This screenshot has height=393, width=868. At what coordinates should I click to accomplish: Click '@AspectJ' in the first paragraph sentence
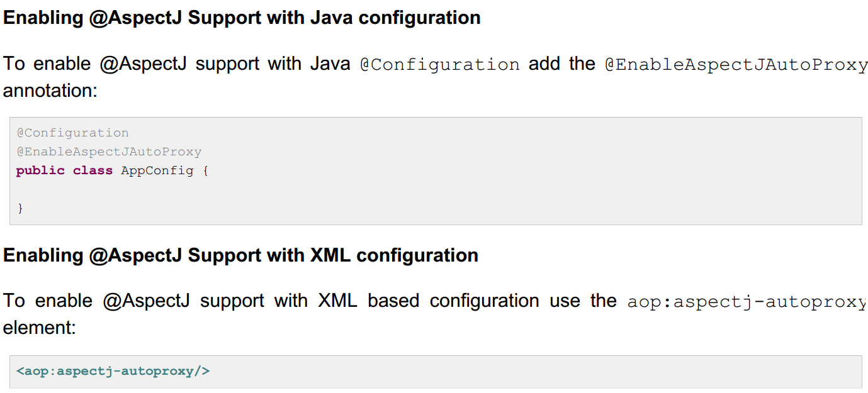[x=143, y=64]
